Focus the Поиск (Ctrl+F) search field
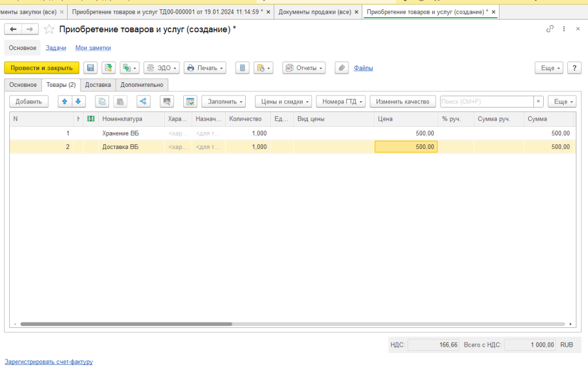The width and height of the screenshot is (588, 368). tap(487, 102)
